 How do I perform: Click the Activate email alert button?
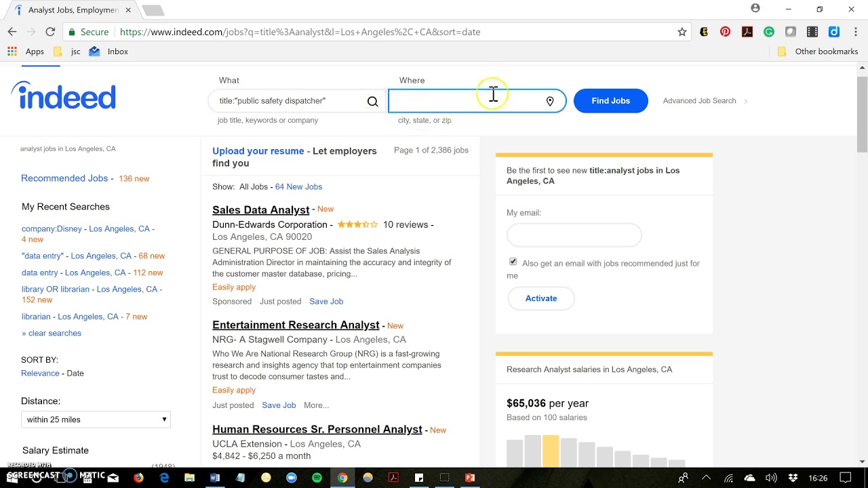coord(541,298)
